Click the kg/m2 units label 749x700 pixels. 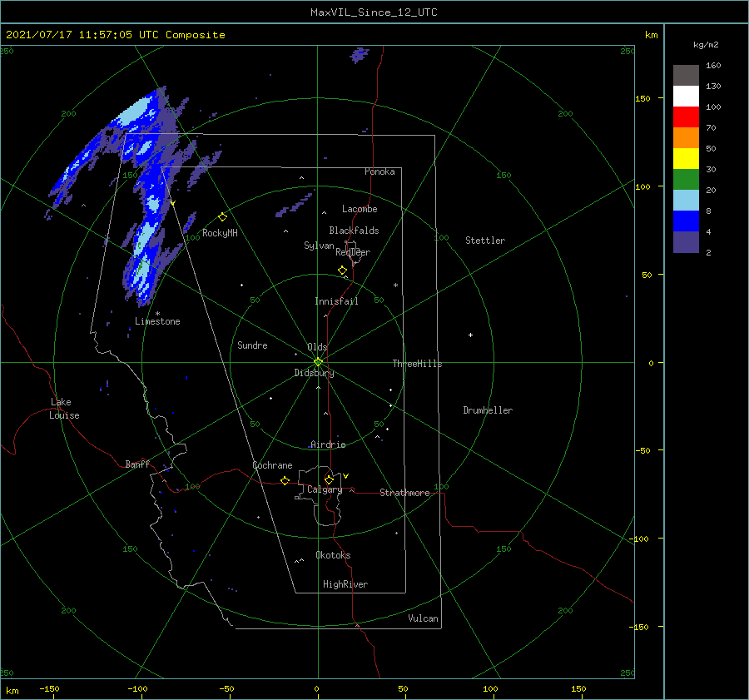point(706,45)
